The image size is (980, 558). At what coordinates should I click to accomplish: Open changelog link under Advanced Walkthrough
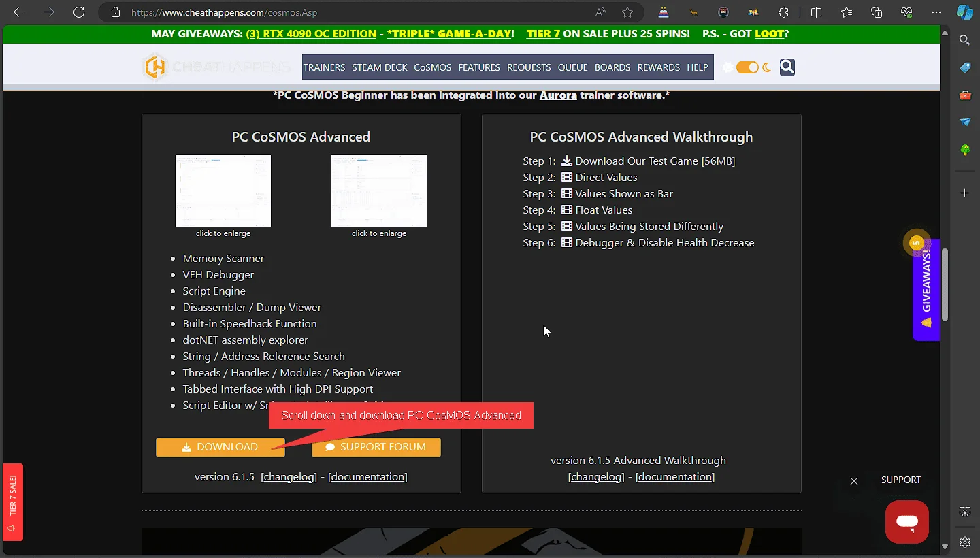(596, 477)
